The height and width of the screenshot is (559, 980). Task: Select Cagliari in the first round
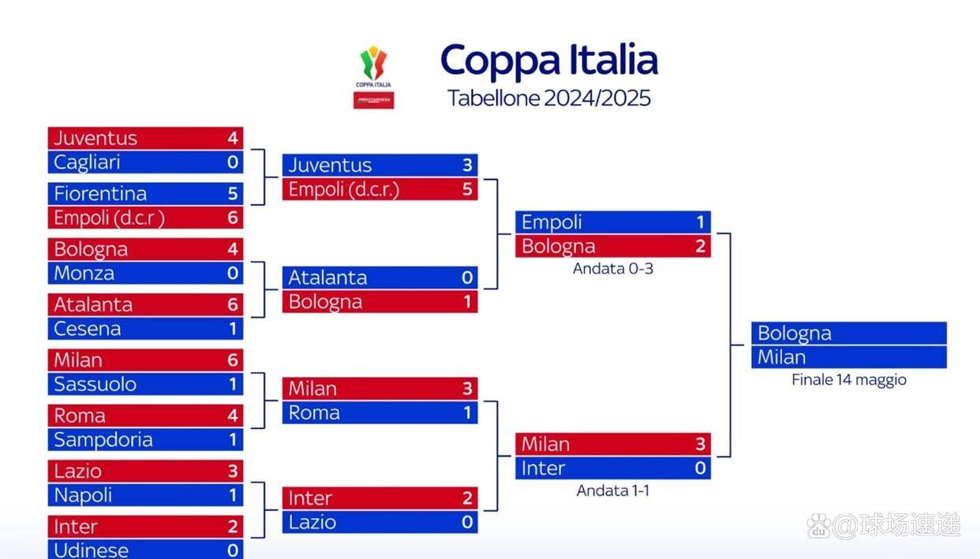pos(145,162)
